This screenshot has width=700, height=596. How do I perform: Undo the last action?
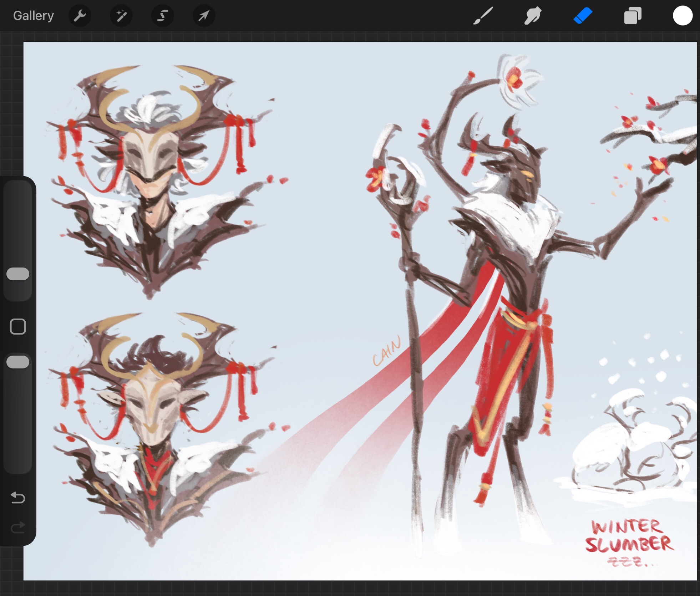(18, 497)
